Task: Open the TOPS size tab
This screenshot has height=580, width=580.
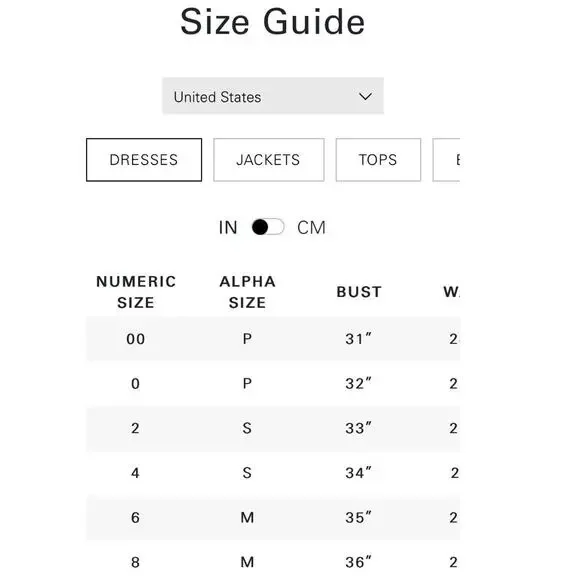Action: click(378, 160)
